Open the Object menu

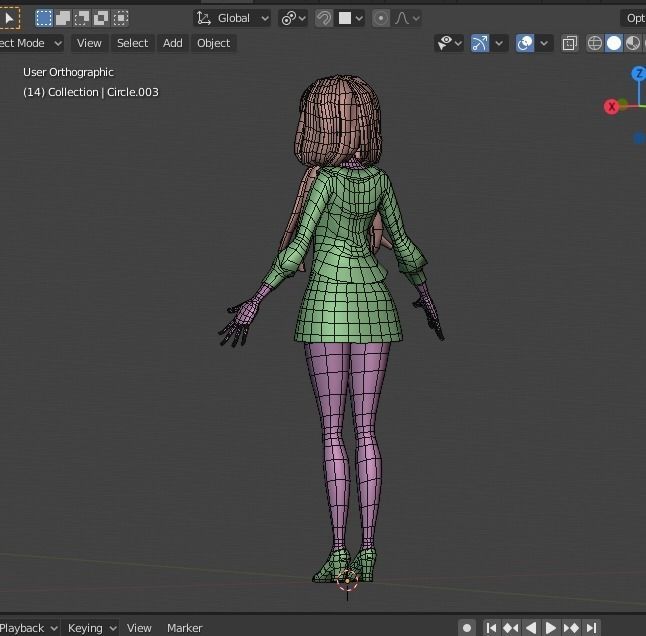pyautogui.click(x=213, y=43)
